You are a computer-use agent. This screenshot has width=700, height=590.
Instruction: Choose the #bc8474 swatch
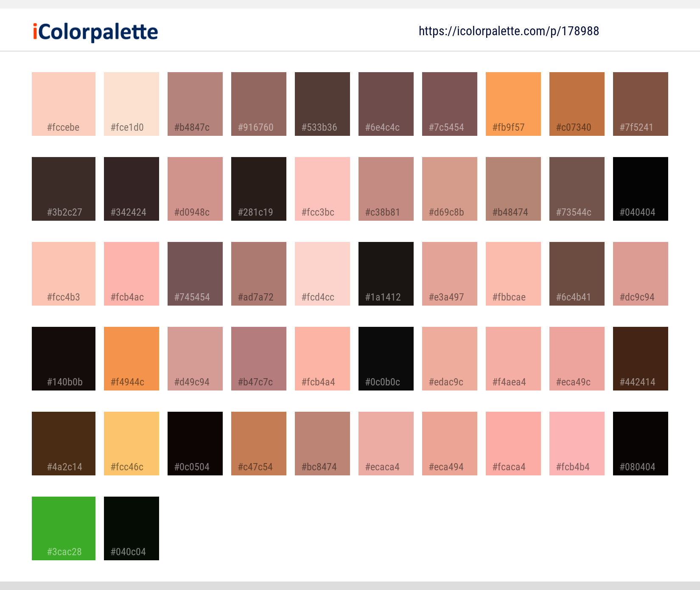322,444
